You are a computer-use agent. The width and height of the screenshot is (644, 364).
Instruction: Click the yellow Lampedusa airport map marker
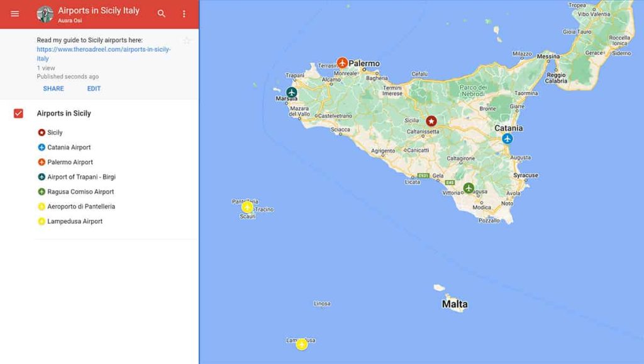pyautogui.click(x=302, y=344)
